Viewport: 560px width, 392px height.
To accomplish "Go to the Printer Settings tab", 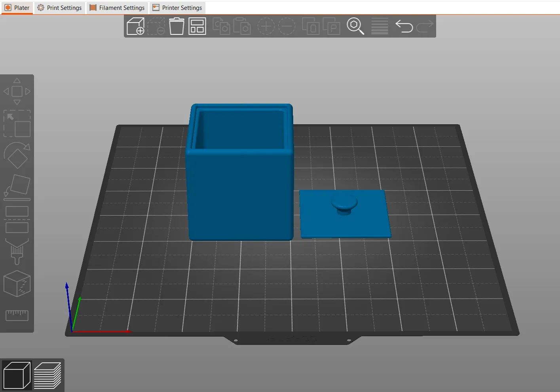I will coord(177,8).
